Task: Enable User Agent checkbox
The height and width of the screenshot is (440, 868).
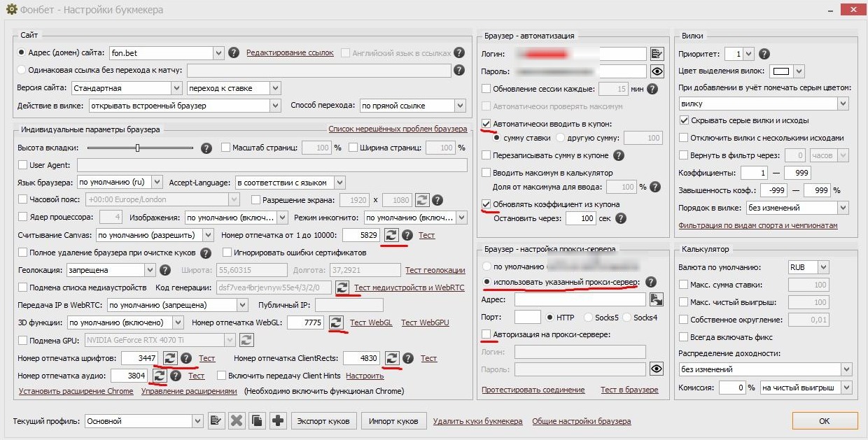Action: click(23, 165)
